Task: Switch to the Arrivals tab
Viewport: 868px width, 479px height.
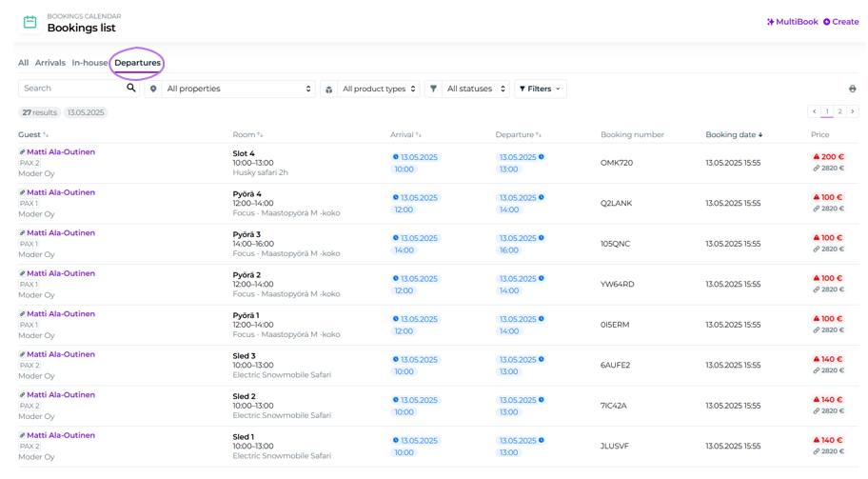Action: pyautogui.click(x=50, y=63)
